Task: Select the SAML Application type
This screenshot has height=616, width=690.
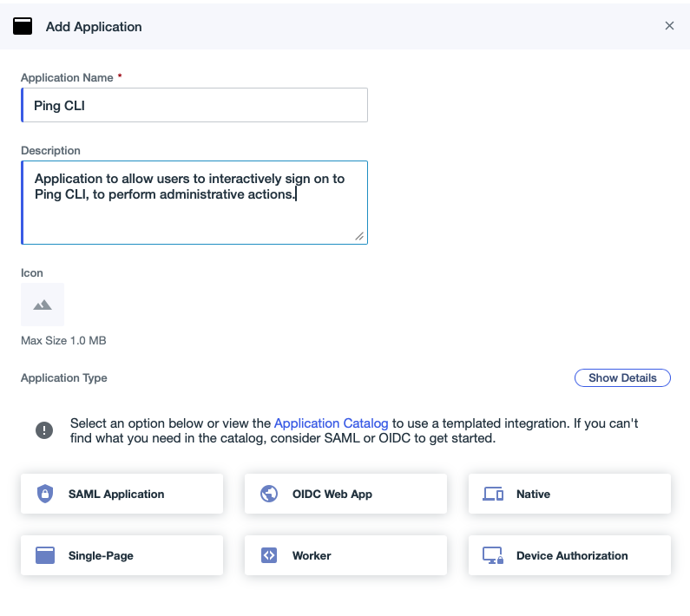Action: [122, 494]
